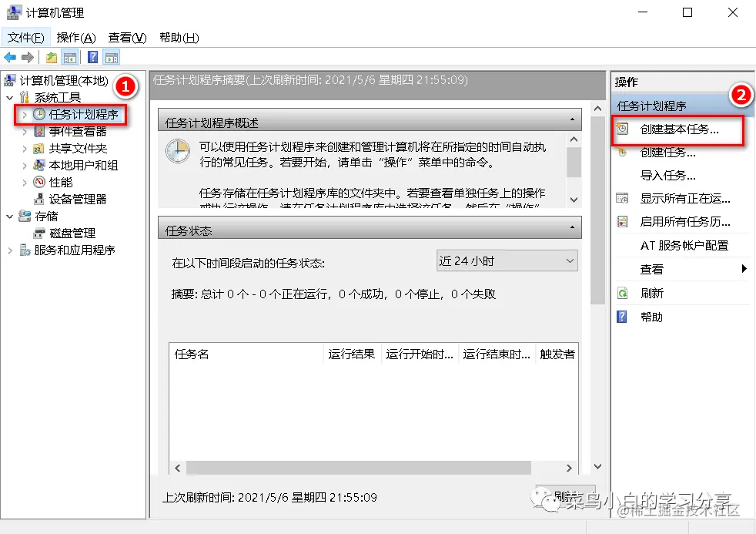Click the 设备管理器 icon

(39, 199)
